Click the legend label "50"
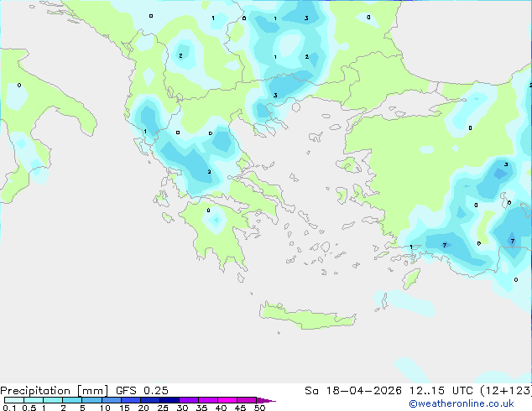The width and height of the screenshot is (532, 411). (x=259, y=408)
